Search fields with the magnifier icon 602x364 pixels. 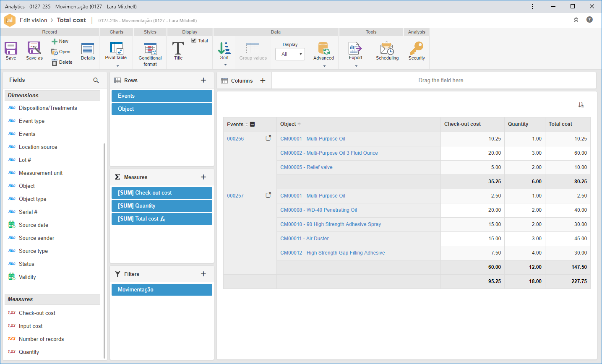tap(96, 80)
